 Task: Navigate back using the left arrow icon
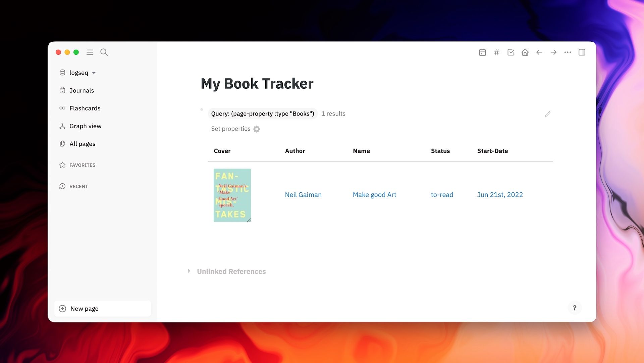coord(539,52)
